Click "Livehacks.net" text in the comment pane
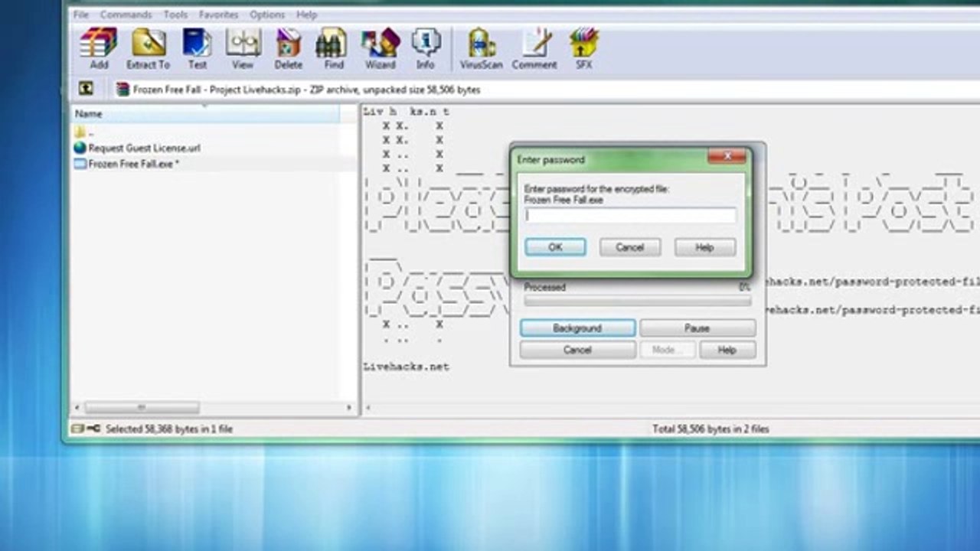 [x=406, y=367]
